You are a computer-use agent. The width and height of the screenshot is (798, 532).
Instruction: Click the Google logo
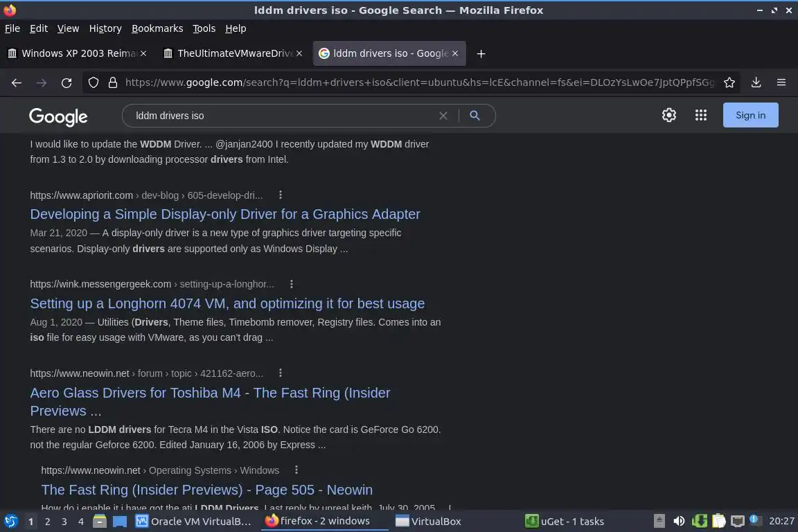coord(58,116)
